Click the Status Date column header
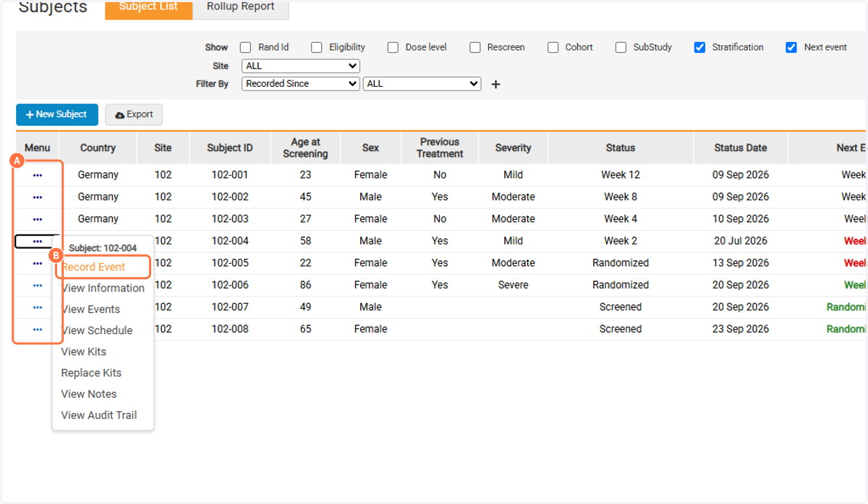The image size is (868, 504). coord(741,148)
